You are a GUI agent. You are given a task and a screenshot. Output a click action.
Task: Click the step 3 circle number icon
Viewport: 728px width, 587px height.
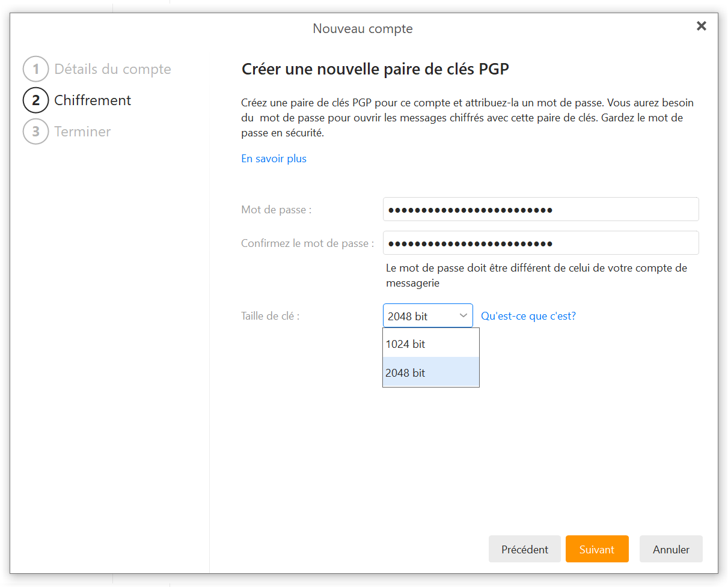click(35, 132)
